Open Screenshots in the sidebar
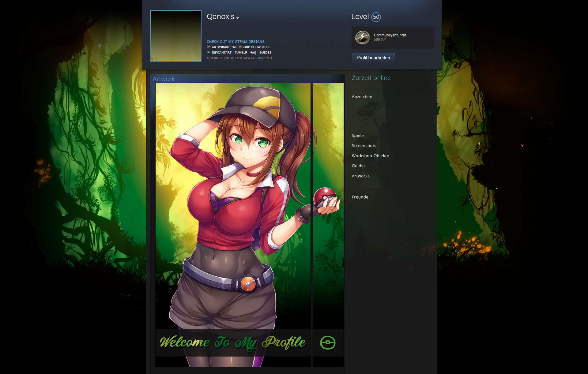 364,146
